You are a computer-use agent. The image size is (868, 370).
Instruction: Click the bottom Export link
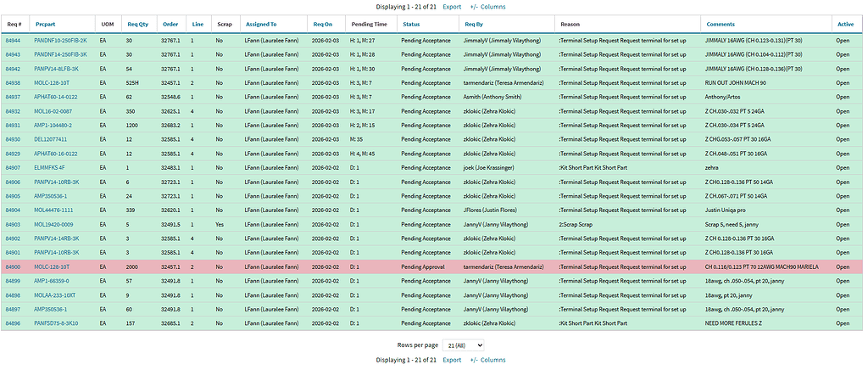[x=452, y=360]
